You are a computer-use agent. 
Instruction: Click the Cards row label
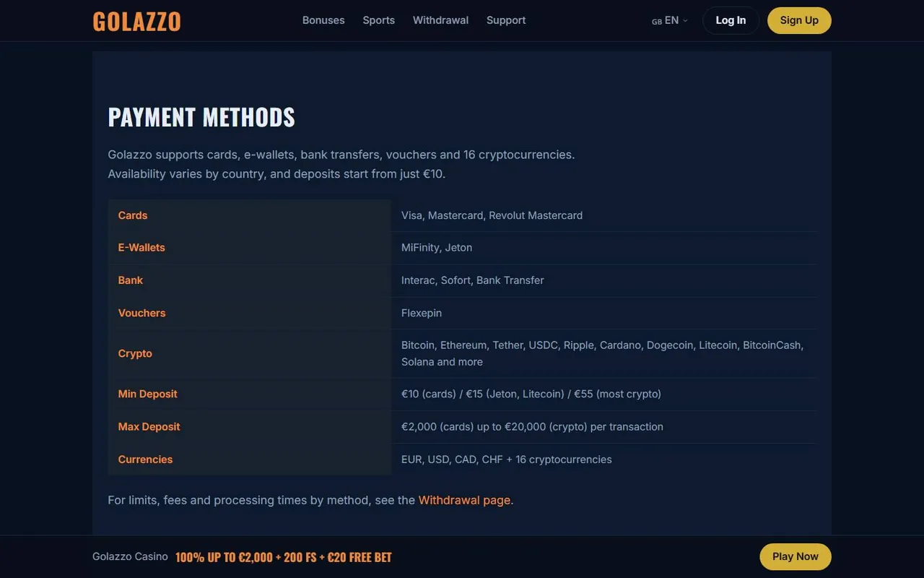pos(133,215)
